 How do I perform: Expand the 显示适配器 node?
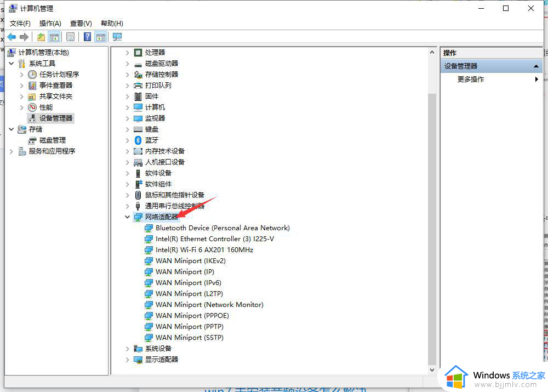127,360
